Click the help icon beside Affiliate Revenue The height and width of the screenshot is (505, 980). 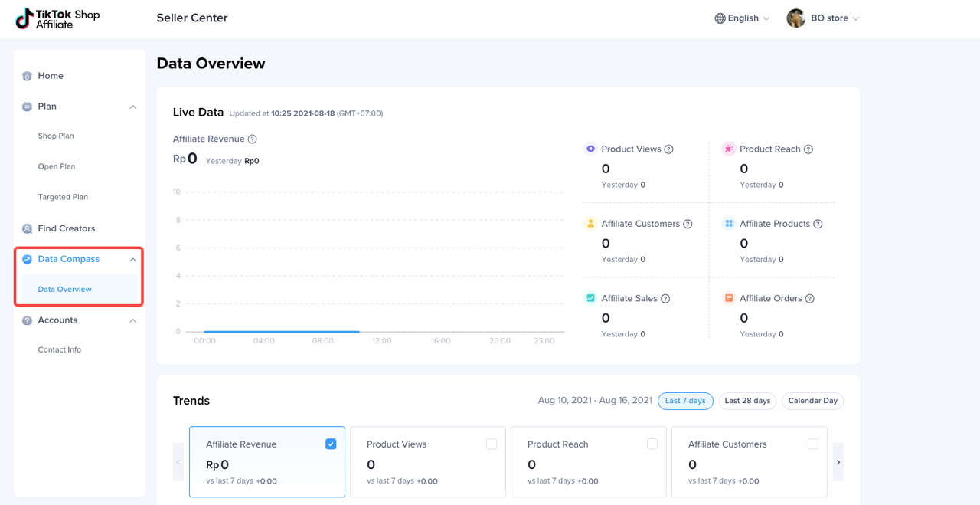click(253, 139)
